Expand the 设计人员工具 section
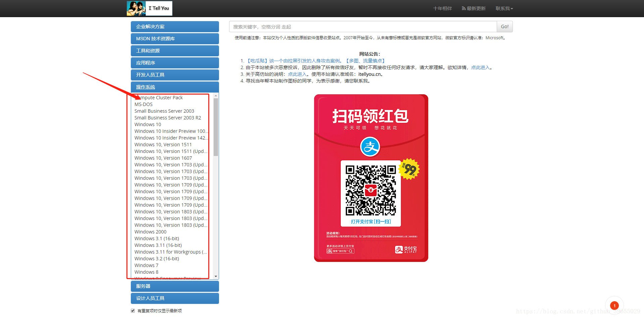 click(x=175, y=298)
